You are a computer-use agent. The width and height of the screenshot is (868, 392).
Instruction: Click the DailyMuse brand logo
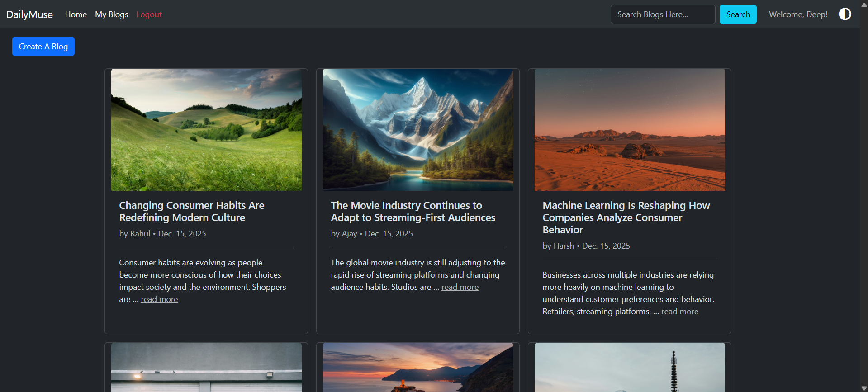click(29, 14)
